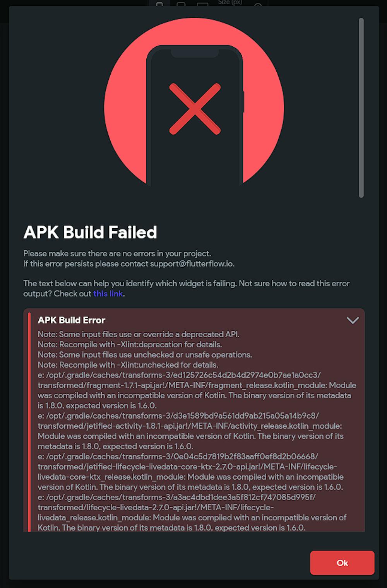
Task: Click the Ok button
Action: coord(342,563)
